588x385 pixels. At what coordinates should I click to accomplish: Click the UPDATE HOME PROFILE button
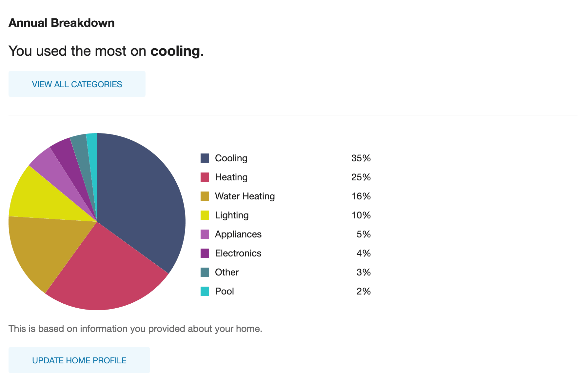(x=79, y=360)
